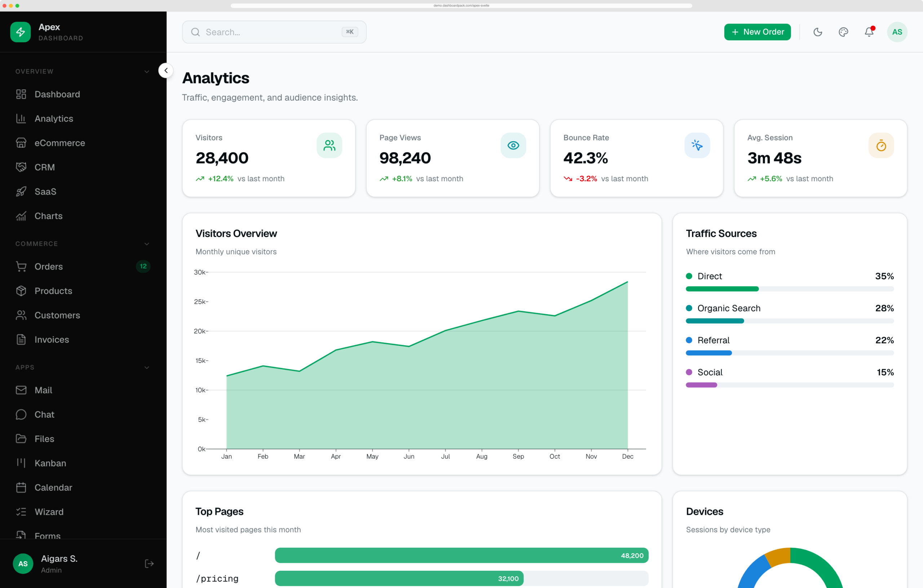Open the Aigars S. Admin profile
The image size is (923, 588).
(x=59, y=563)
